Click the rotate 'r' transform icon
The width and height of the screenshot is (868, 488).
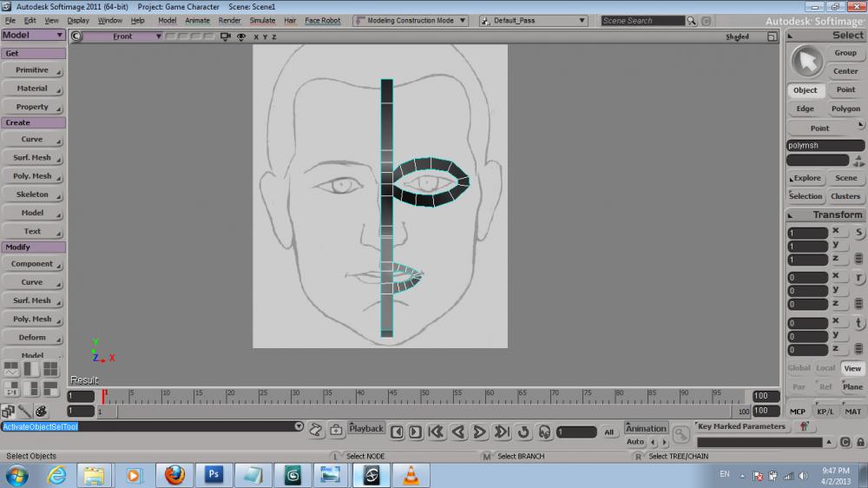pos(858,278)
